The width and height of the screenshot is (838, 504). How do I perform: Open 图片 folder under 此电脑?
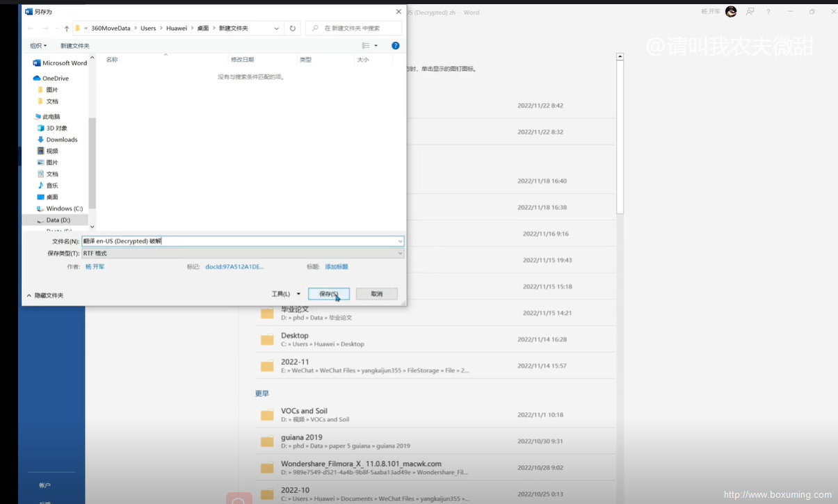tap(48, 163)
